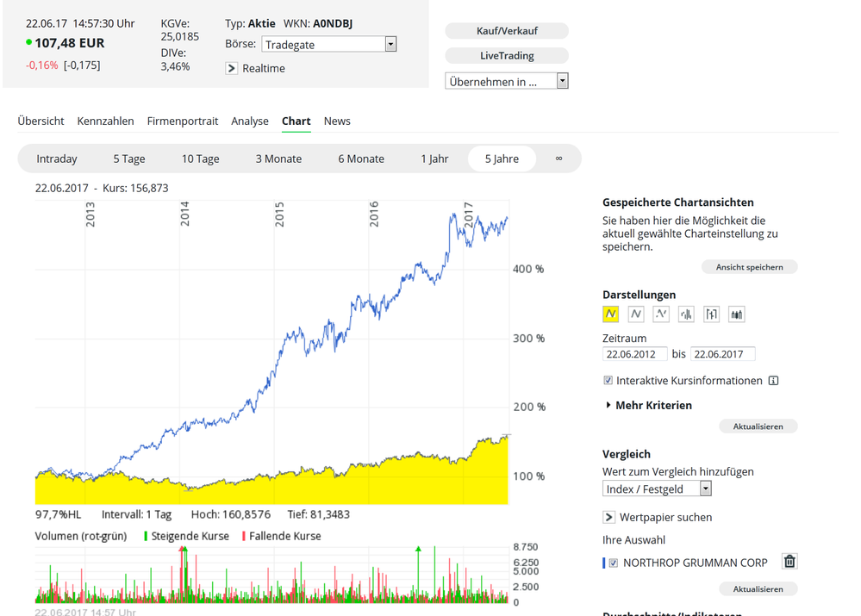
Task: Edit the Zeitraum start date field
Action: (634, 353)
